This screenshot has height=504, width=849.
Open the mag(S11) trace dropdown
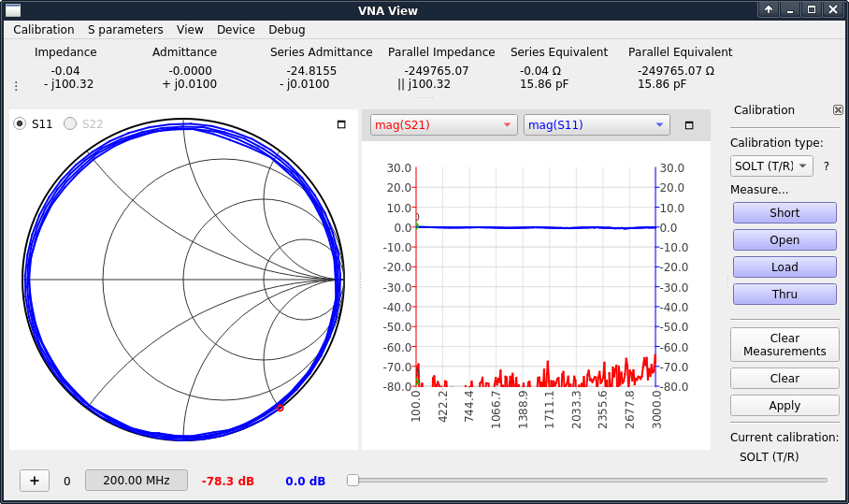tap(597, 125)
